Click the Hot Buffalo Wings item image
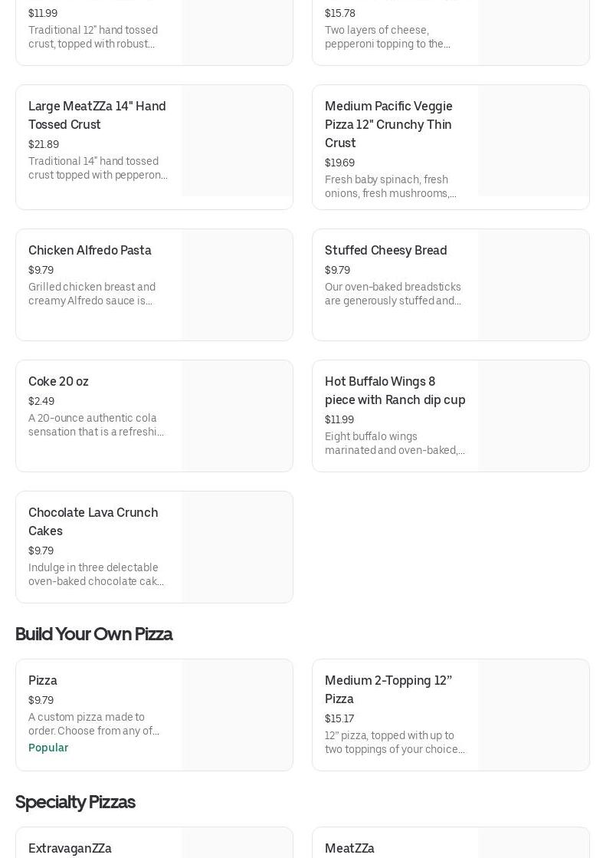The image size is (616, 858). coord(533,416)
